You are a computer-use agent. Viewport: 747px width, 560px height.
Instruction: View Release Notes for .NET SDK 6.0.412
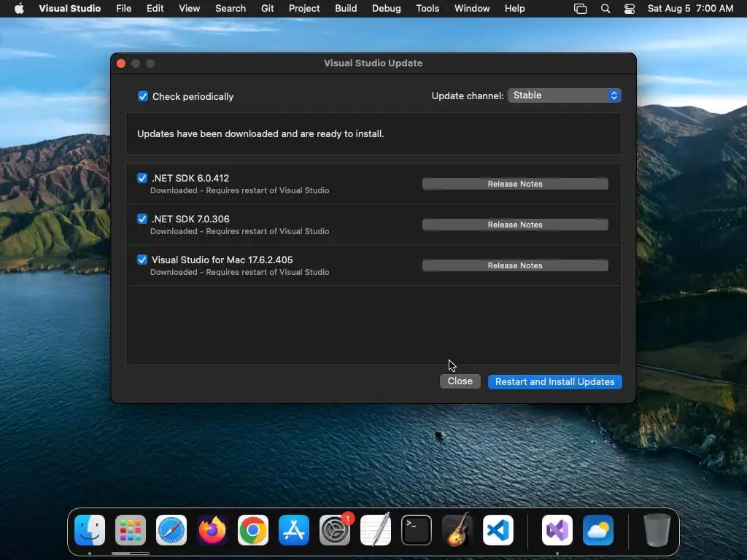coord(515,184)
